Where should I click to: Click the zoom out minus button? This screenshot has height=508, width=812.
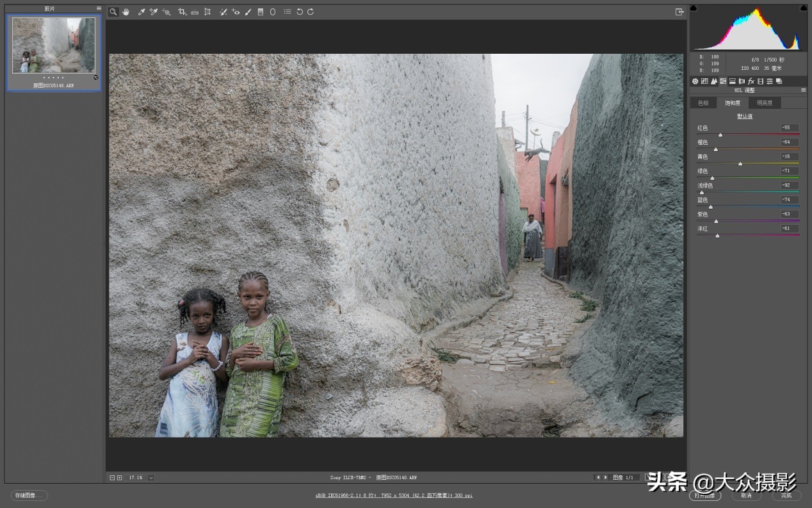(x=112, y=477)
